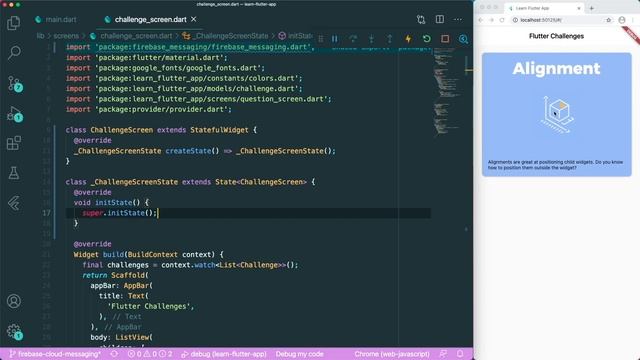
Task: Open the initState breadcrumb
Action: click(x=296, y=36)
